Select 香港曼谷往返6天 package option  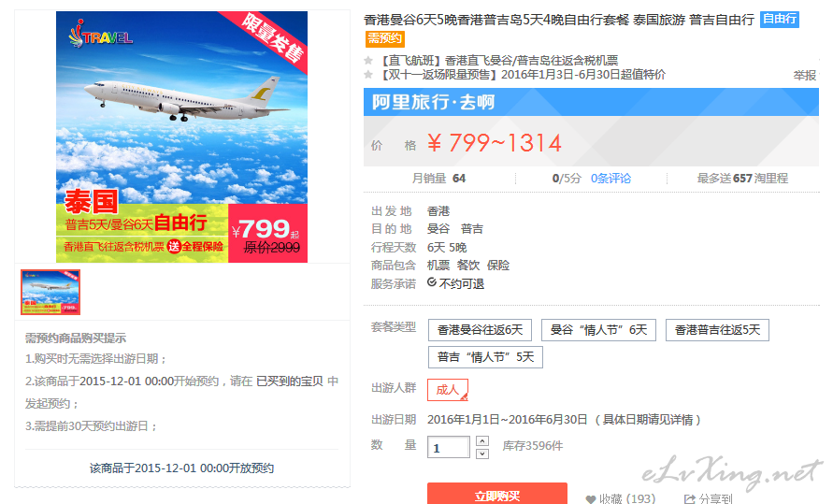click(481, 330)
